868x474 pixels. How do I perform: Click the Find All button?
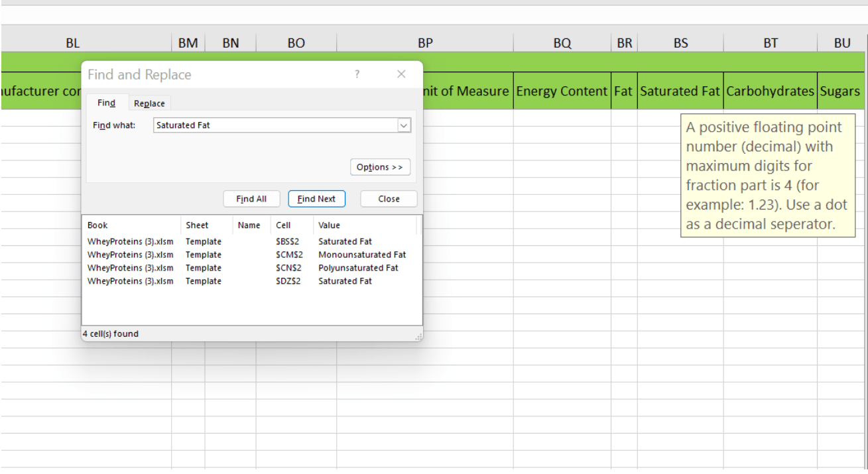(251, 199)
